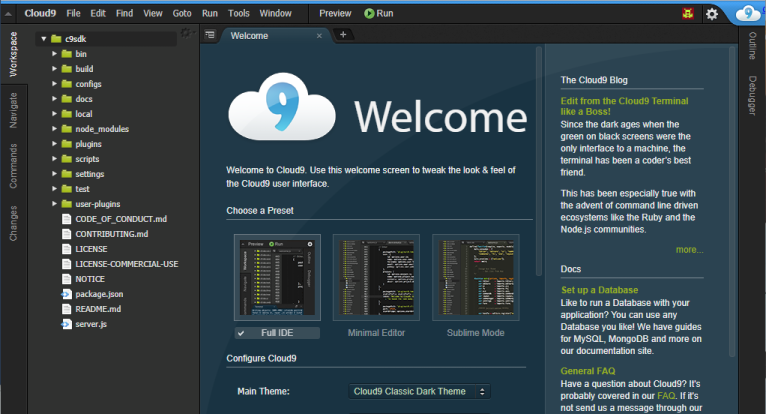Open the File menu

point(73,14)
